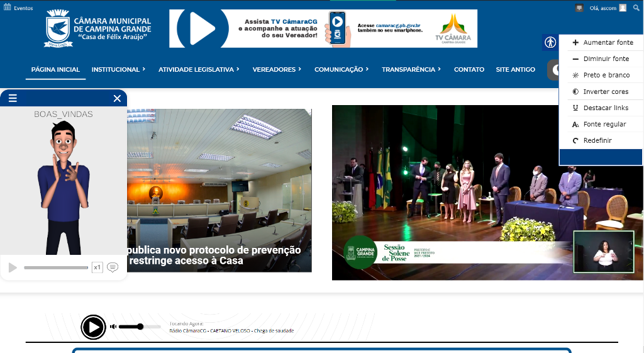Open the Contato menu item

coord(469,69)
